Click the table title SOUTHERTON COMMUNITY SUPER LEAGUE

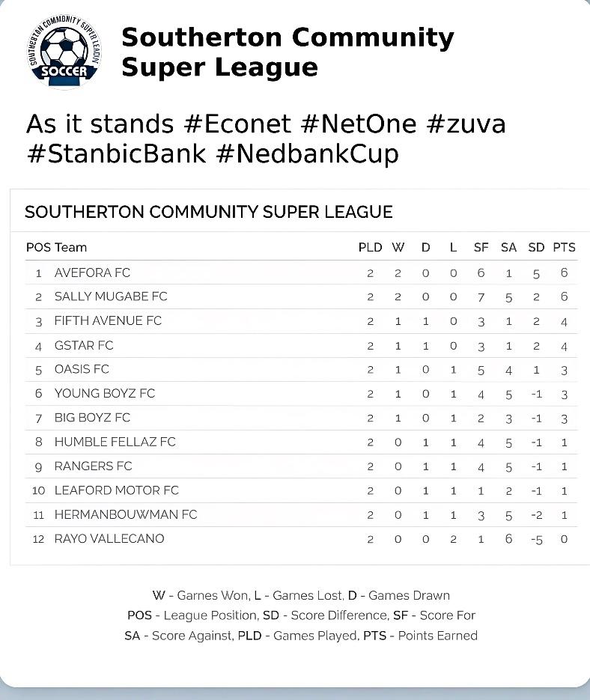pyautogui.click(x=208, y=212)
